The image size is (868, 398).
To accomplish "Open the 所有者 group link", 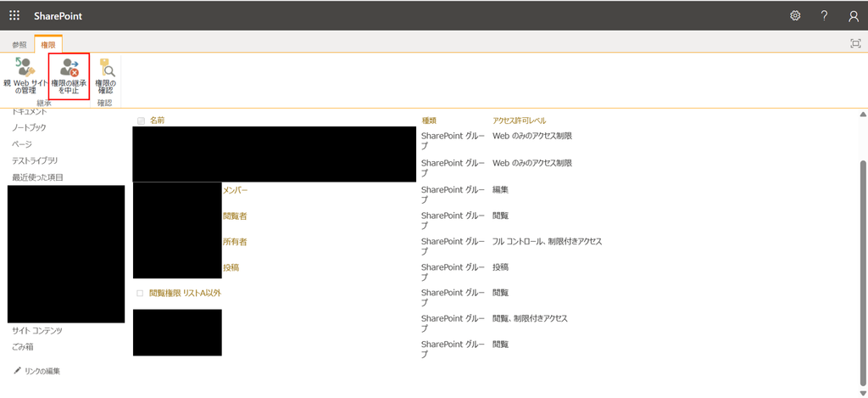I will 235,242.
